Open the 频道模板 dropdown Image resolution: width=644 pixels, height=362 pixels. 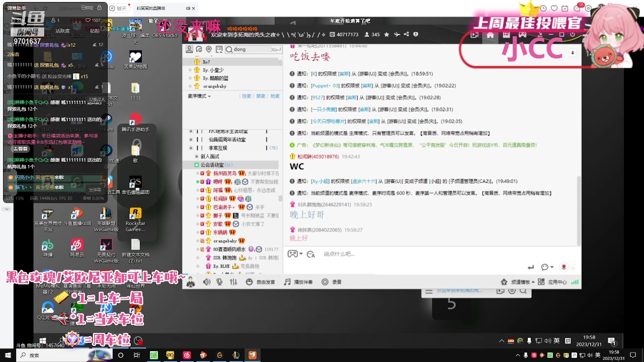tap(518, 282)
